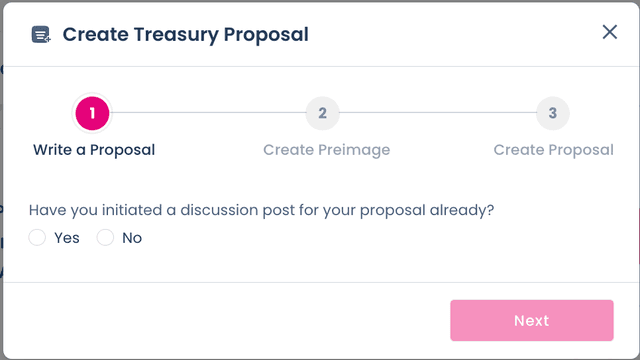Screen dimensions: 640x360
Task: Click the footer divider above Next button
Action: [321, 282]
